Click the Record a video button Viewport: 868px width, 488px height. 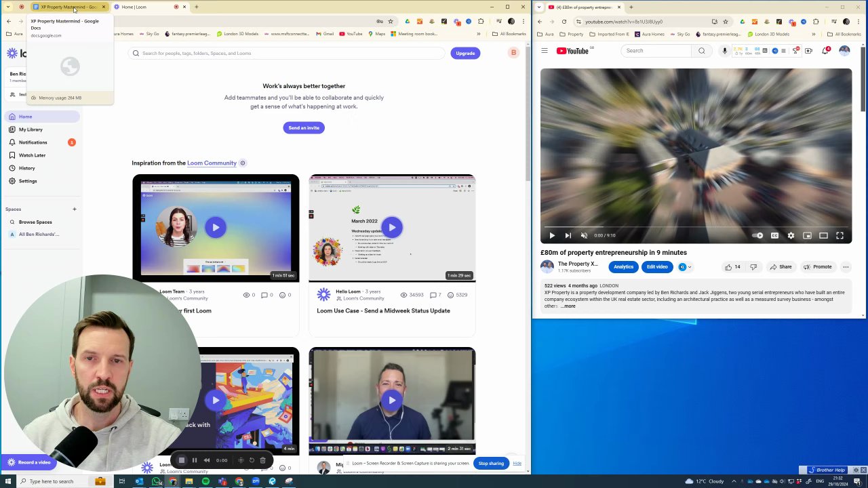pyautogui.click(x=29, y=462)
